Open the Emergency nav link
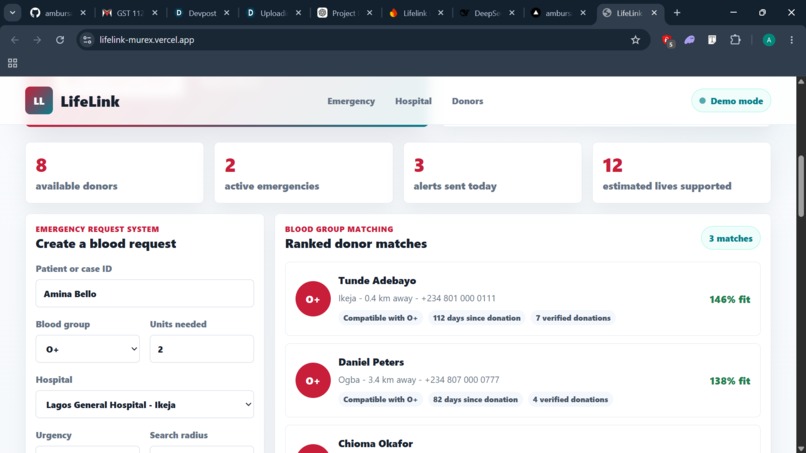This screenshot has height=453, width=806. point(351,101)
